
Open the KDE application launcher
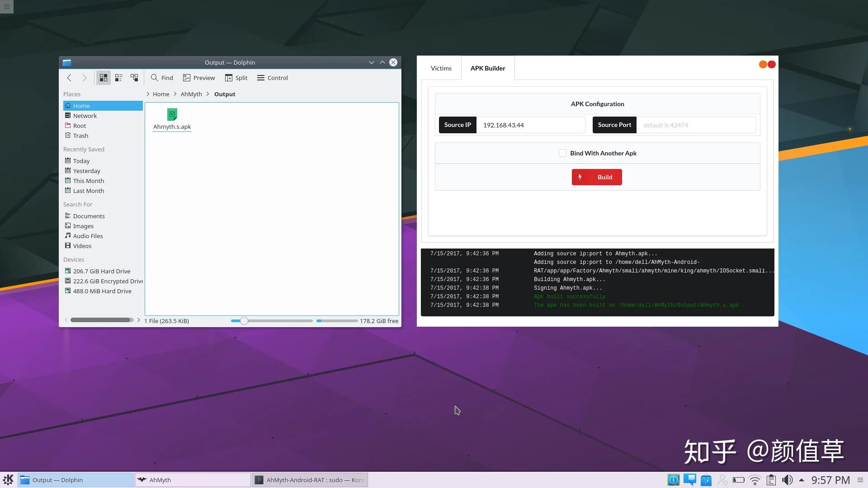coord(8,480)
